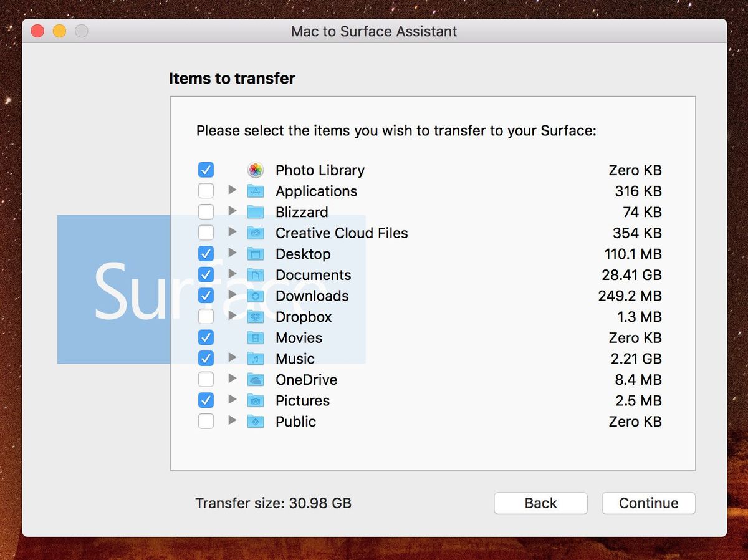Image resolution: width=748 pixels, height=560 pixels.
Task: Uncheck the Desktop checkbox
Action: pos(206,254)
